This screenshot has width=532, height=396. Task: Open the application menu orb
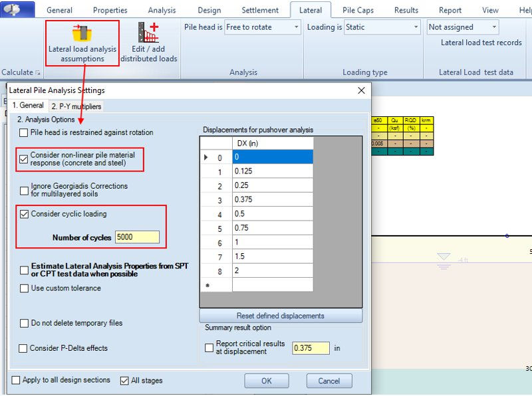pyautogui.click(x=17, y=9)
